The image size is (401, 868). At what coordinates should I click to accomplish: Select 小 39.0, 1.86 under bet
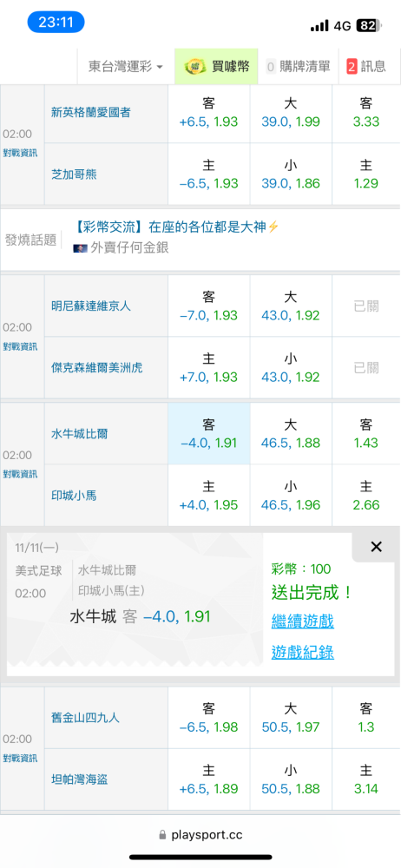tap(291, 174)
